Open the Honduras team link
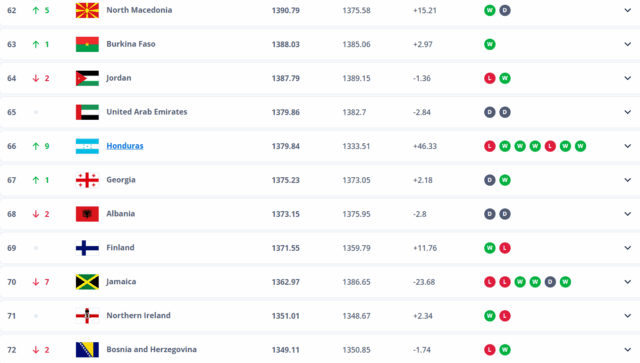This screenshot has width=640, height=363. click(x=125, y=146)
